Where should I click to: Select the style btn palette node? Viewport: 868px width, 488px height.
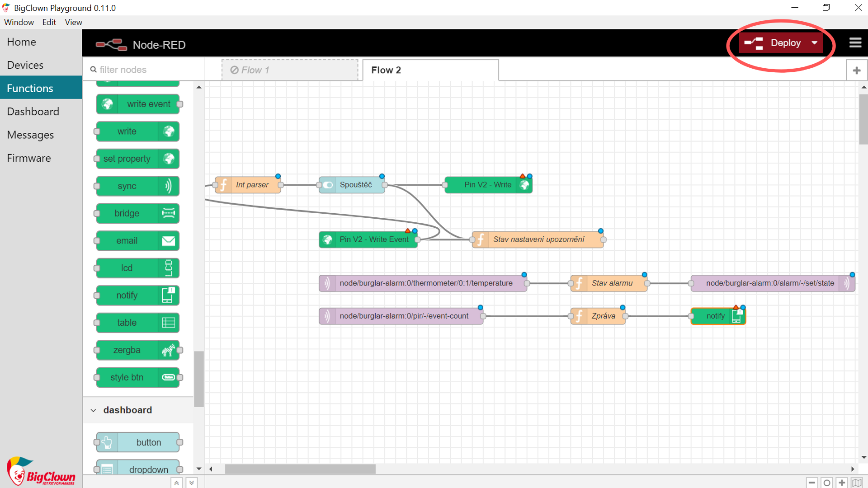(138, 377)
